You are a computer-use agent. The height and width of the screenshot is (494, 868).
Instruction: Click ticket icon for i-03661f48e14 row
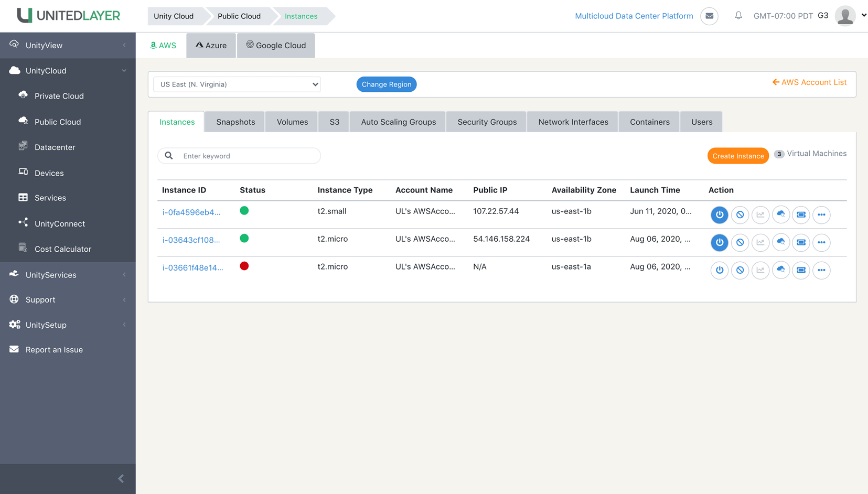tap(801, 270)
